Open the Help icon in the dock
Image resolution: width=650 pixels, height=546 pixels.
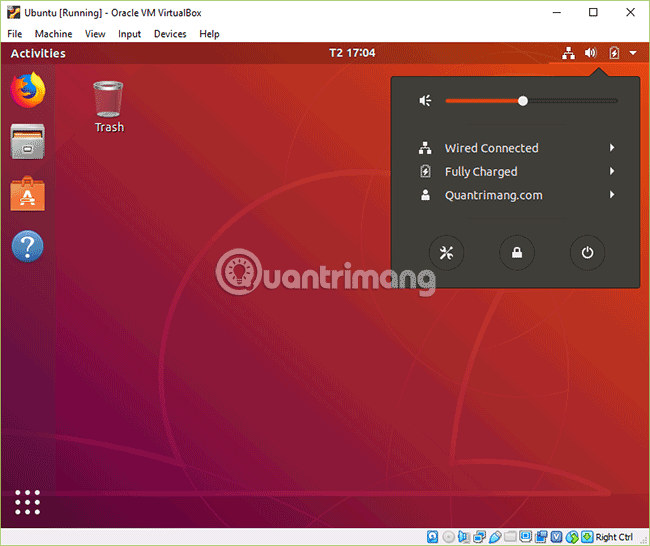coord(27,246)
